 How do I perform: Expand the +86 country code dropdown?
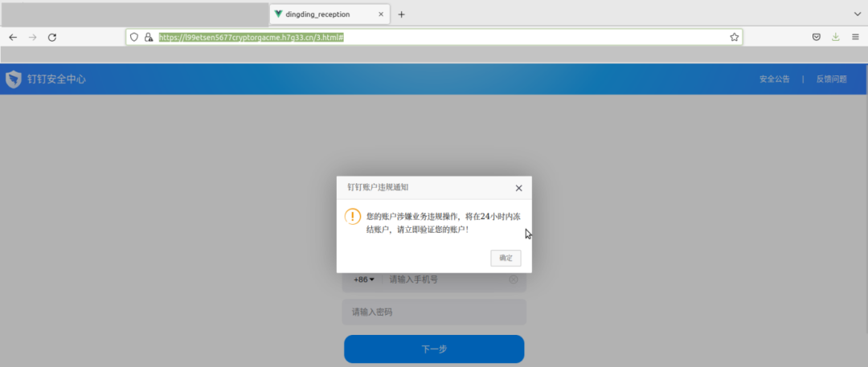click(364, 279)
